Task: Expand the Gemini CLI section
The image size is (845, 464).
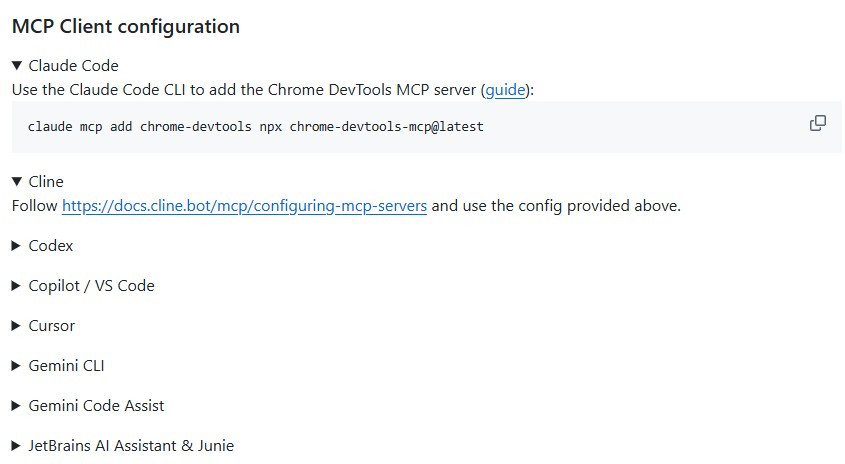Action: coord(66,366)
